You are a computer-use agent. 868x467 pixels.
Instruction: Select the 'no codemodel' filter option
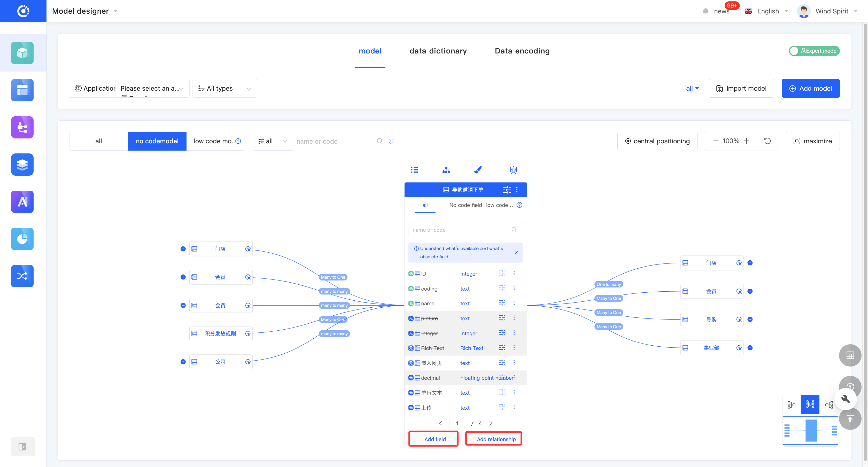click(157, 141)
